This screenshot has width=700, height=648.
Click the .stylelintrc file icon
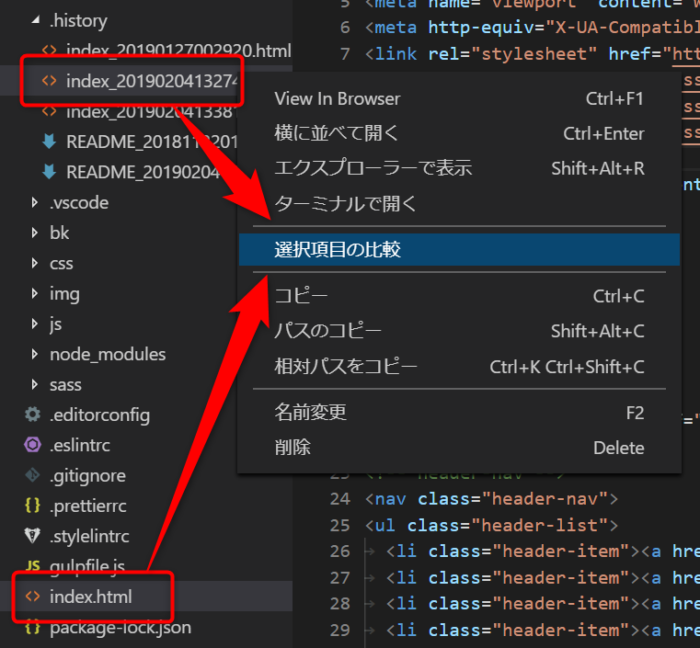tap(32, 537)
